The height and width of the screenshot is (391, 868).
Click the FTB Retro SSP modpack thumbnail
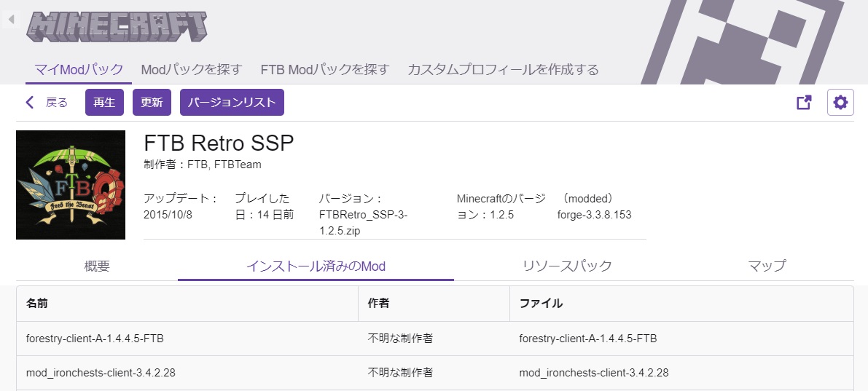point(71,185)
